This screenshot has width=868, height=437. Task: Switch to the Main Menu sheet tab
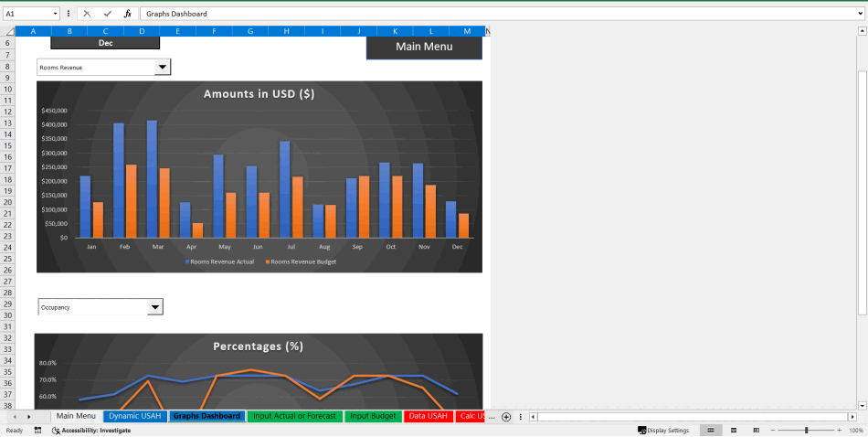[x=76, y=416]
